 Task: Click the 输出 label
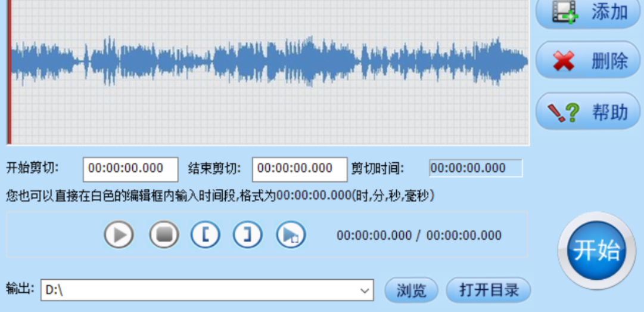[x=20, y=289]
